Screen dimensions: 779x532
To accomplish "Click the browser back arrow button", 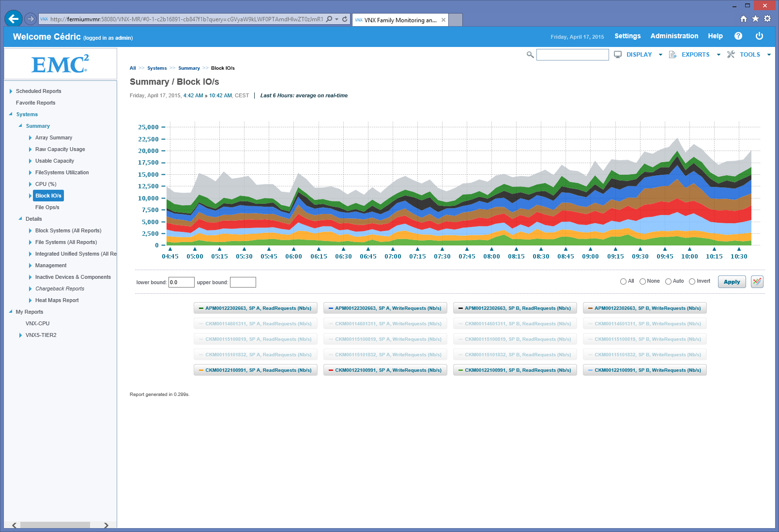I will (14, 19).
